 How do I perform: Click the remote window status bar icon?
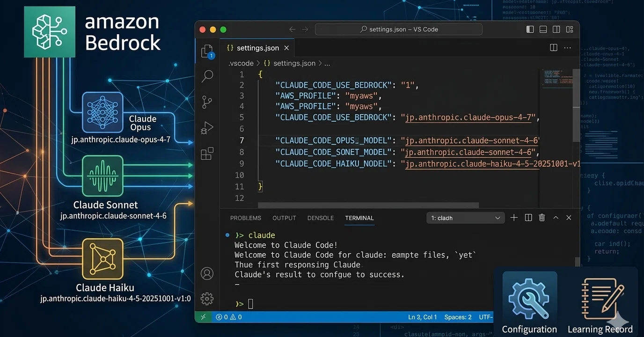(203, 317)
